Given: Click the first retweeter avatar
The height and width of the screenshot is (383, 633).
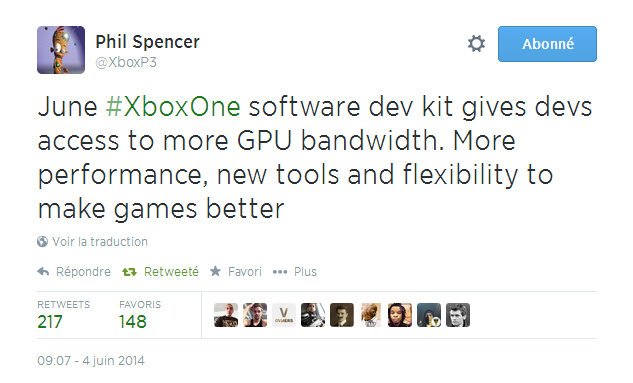Looking at the screenshot, I should (x=226, y=315).
